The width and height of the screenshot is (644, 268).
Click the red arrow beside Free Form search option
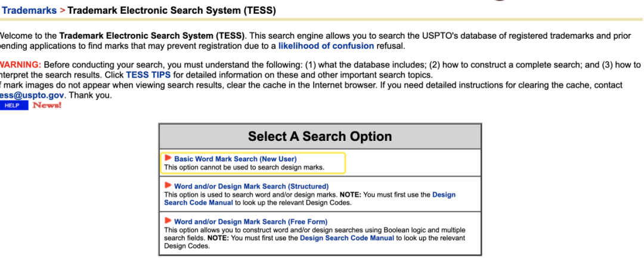click(x=168, y=221)
